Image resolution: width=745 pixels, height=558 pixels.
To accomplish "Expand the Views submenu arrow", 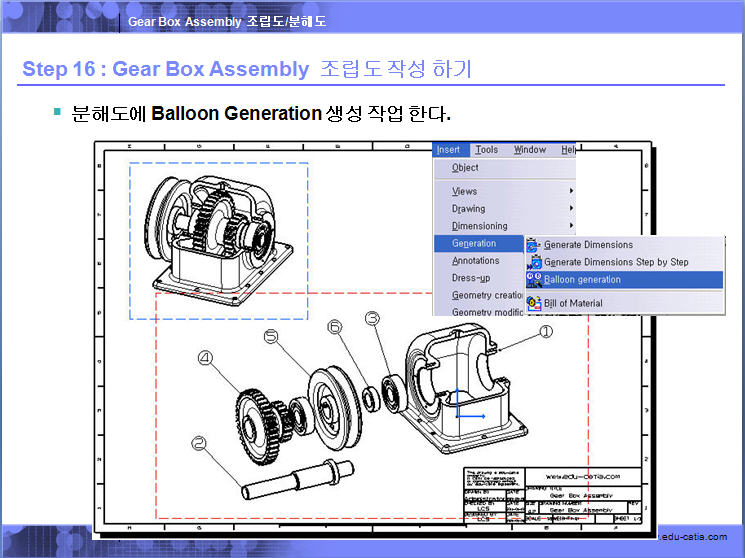I will point(572,191).
